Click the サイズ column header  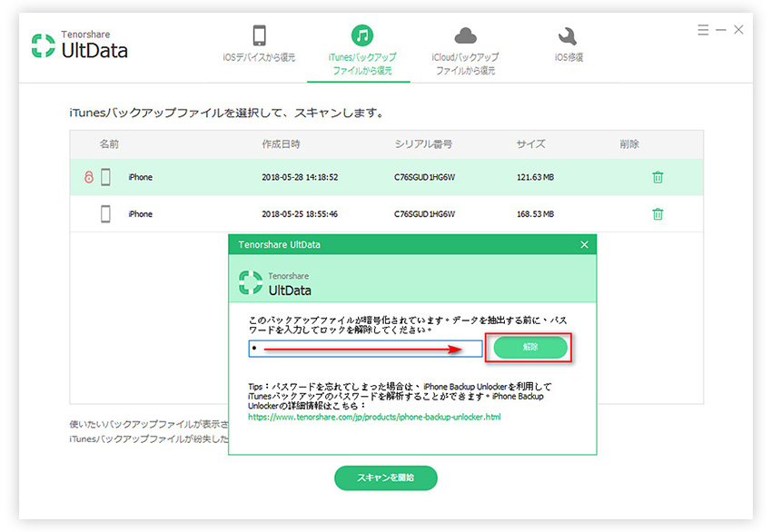[530, 144]
